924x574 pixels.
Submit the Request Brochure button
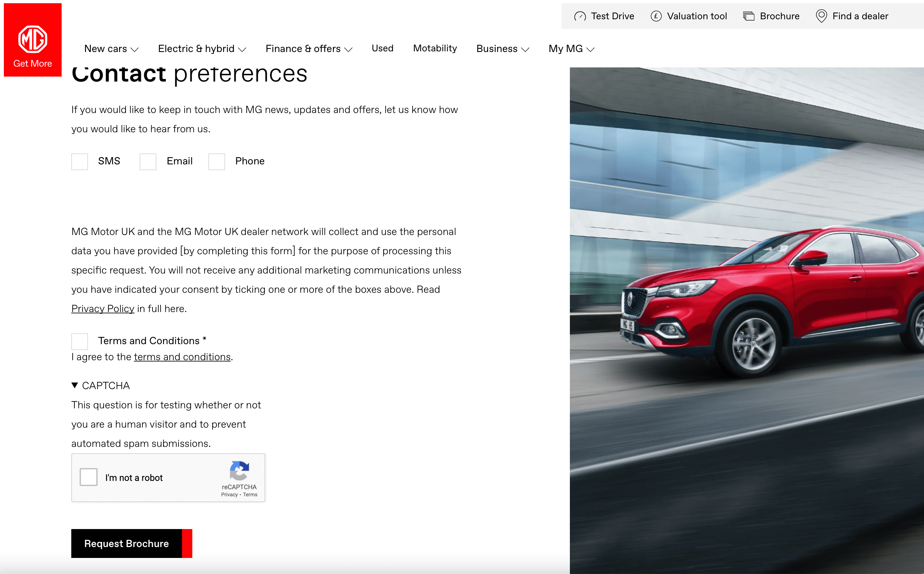132,543
